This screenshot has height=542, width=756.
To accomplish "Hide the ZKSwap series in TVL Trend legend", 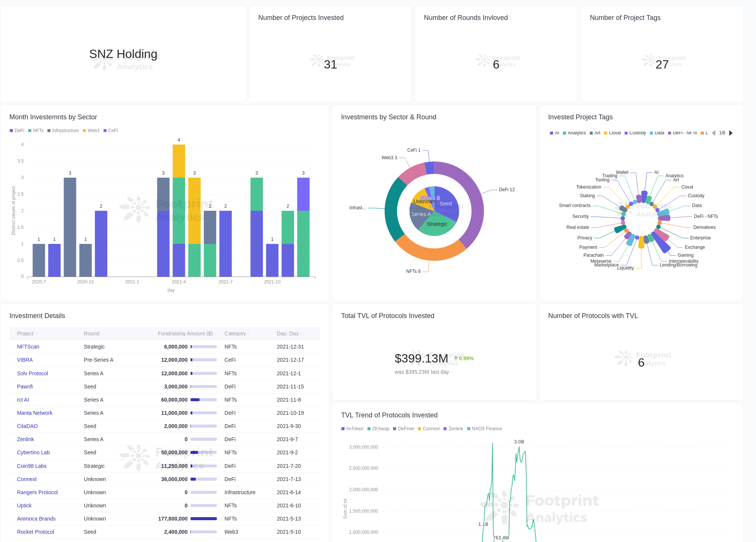I will (378, 428).
